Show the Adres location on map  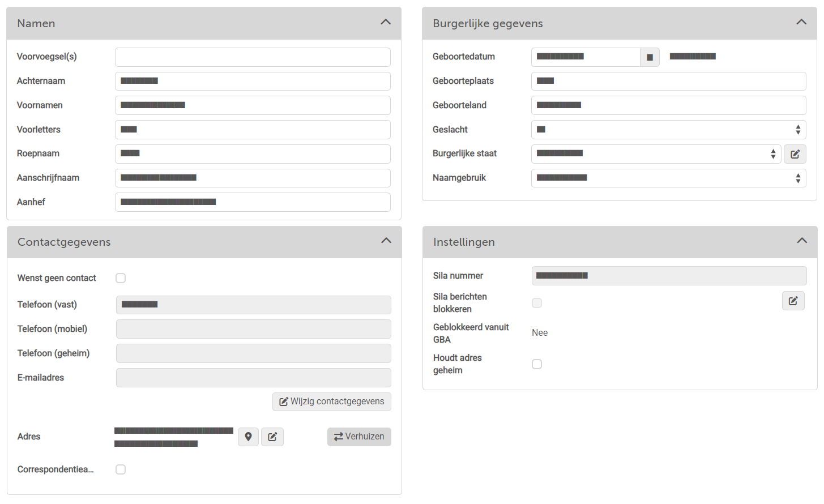[x=248, y=437]
